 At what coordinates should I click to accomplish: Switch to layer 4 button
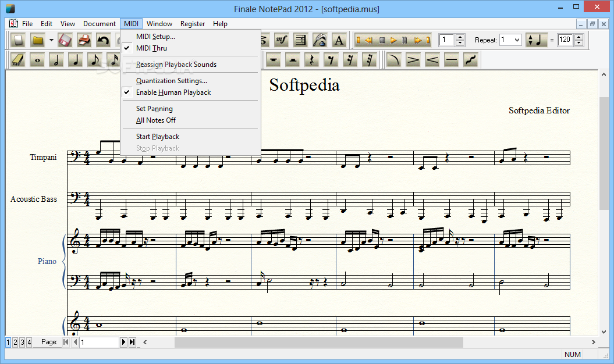[x=29, y=342]
